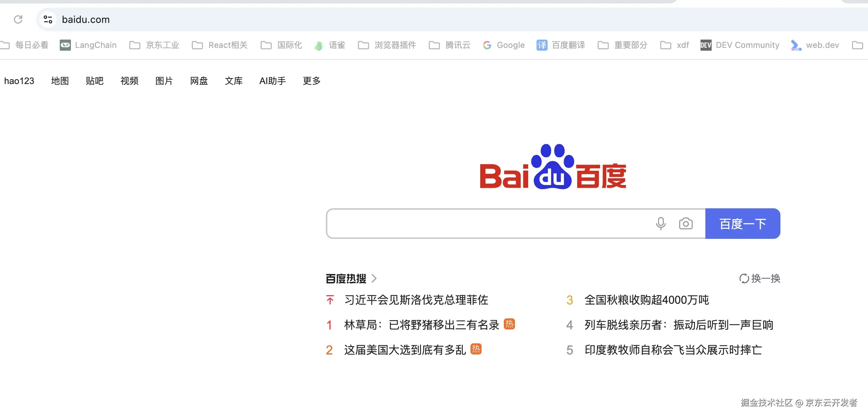The height and width of the screenshot is (418, 868).
Task: Click the browser reload icon
Action: point(18,19)
